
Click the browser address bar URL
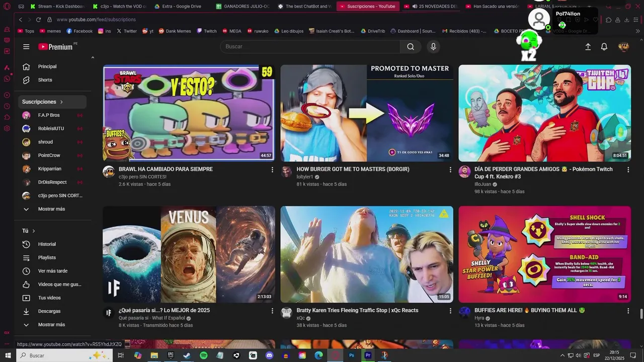96,20
